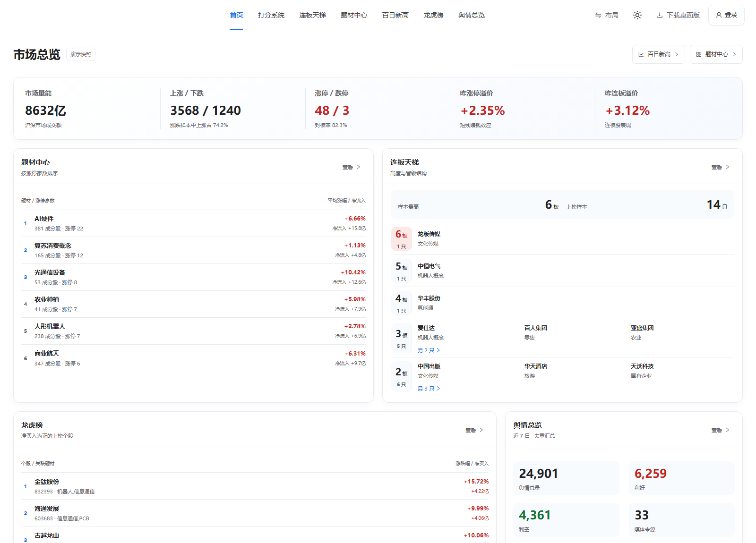Click the 6,259 利好 card
Image resolution: width=756 pixels, height=543 pixels.
tap(682, 478)
